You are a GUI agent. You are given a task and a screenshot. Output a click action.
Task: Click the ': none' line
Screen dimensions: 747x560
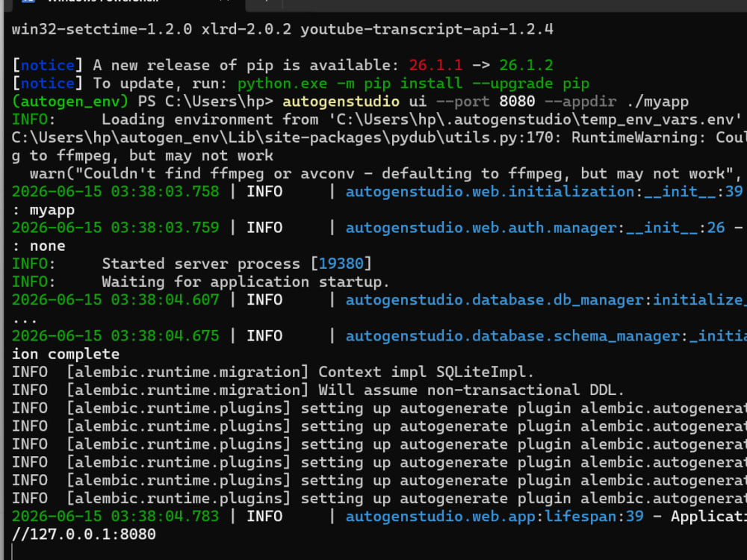point(39,246)
